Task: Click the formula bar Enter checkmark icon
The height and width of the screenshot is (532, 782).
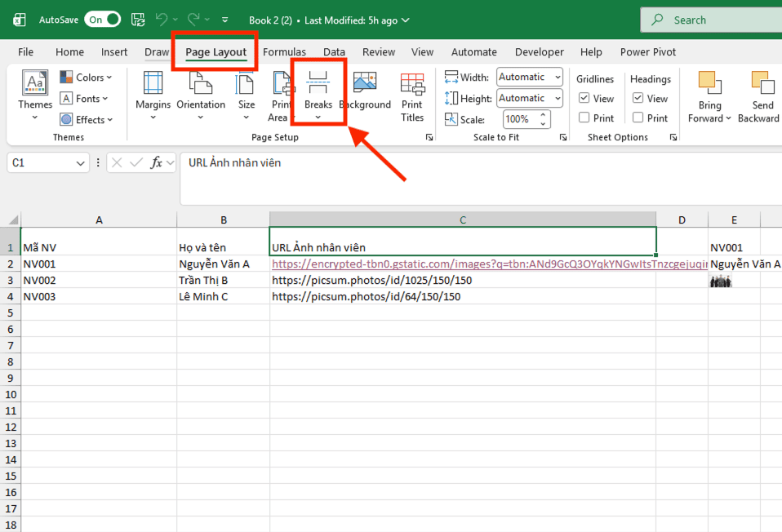Action: pos(136,162)
